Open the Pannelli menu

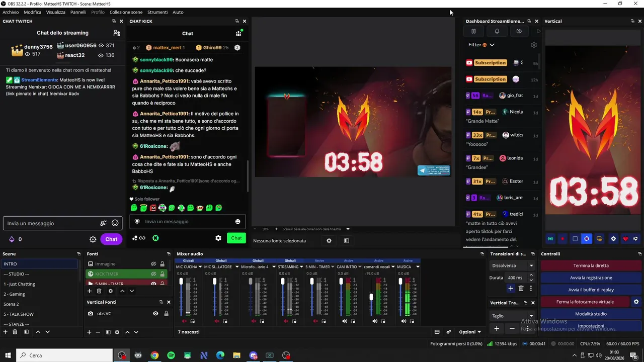click(78, 12)
